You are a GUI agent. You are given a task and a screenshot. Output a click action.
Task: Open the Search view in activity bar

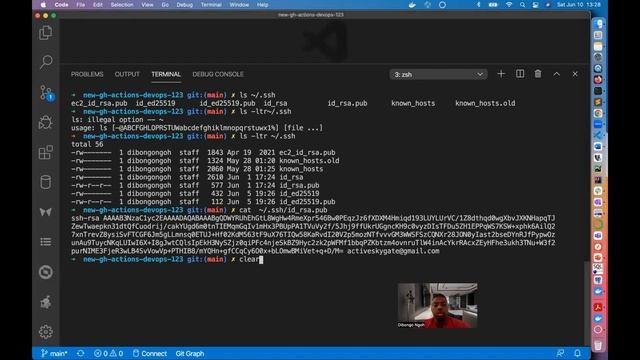coord(46,62)
